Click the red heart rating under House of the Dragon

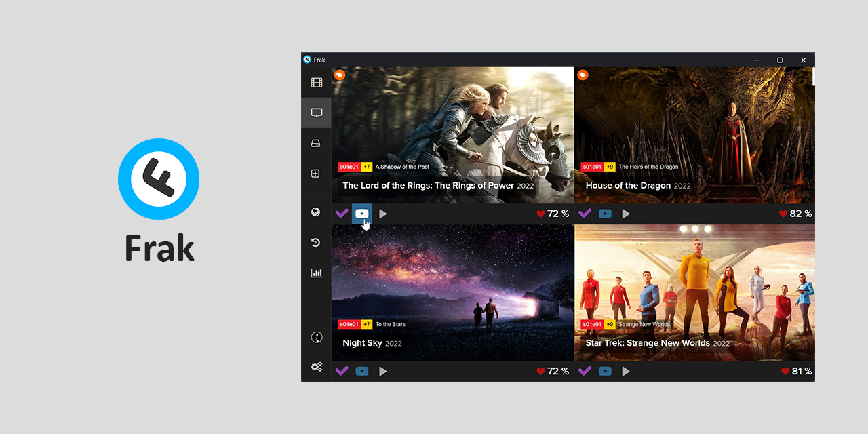click(783, 214)
